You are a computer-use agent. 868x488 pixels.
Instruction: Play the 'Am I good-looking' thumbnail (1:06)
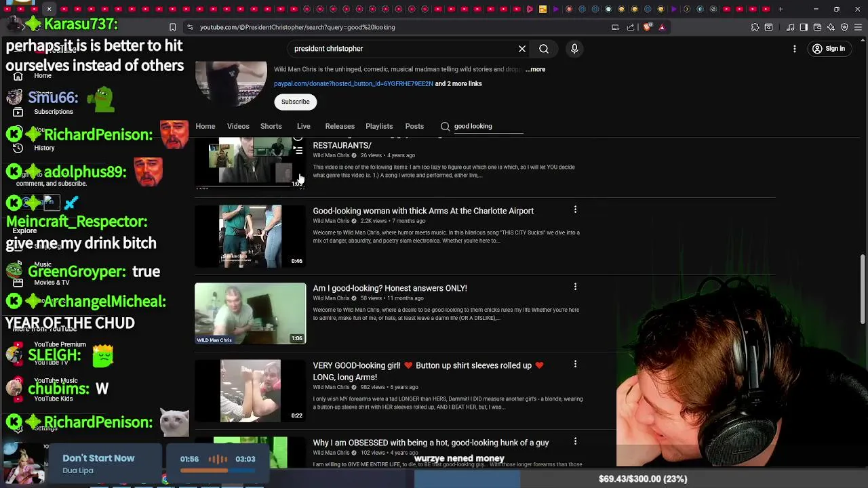(250, 313)
